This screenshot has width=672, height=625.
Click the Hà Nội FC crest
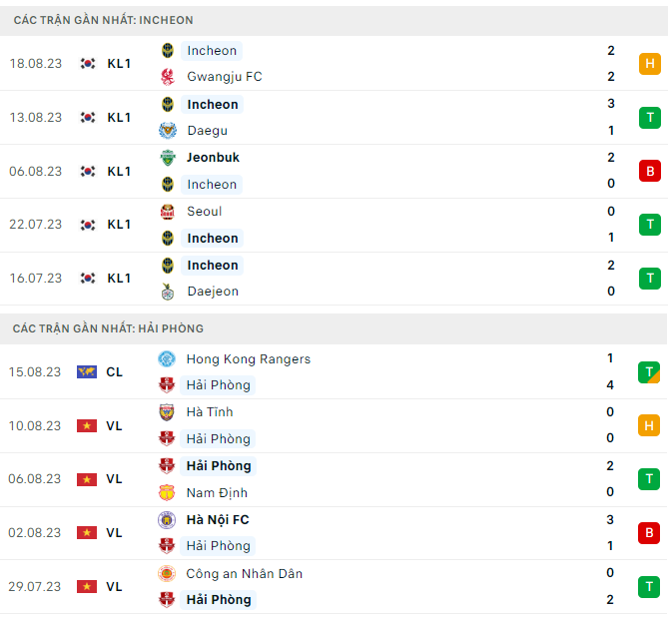pos(167,519)
